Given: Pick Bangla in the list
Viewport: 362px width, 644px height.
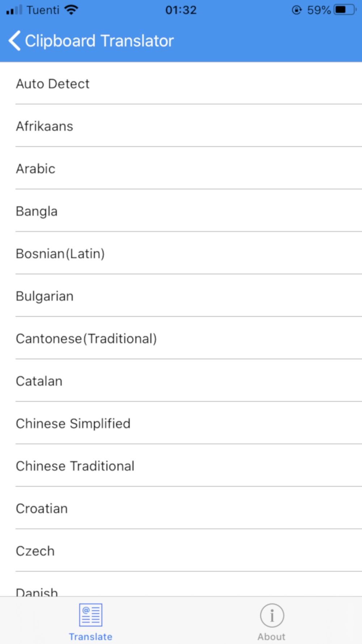Looking at the screenshot, I should (37, 211).
